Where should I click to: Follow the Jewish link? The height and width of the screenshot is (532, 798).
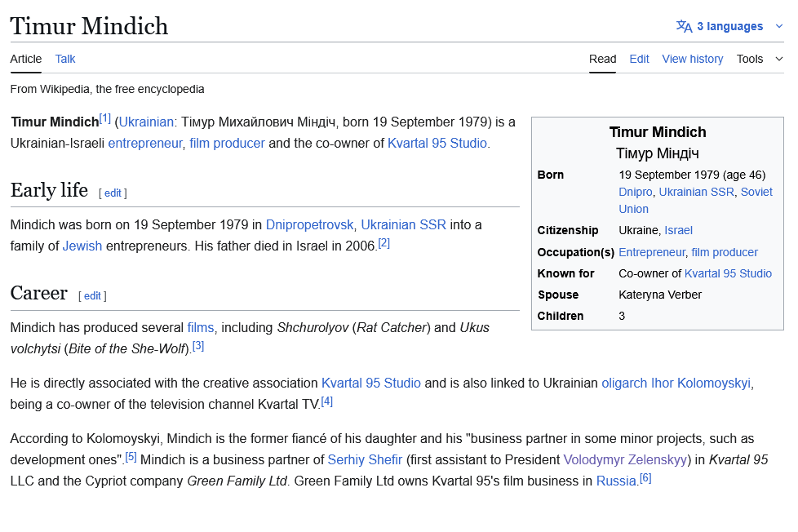tap(82, 246)
